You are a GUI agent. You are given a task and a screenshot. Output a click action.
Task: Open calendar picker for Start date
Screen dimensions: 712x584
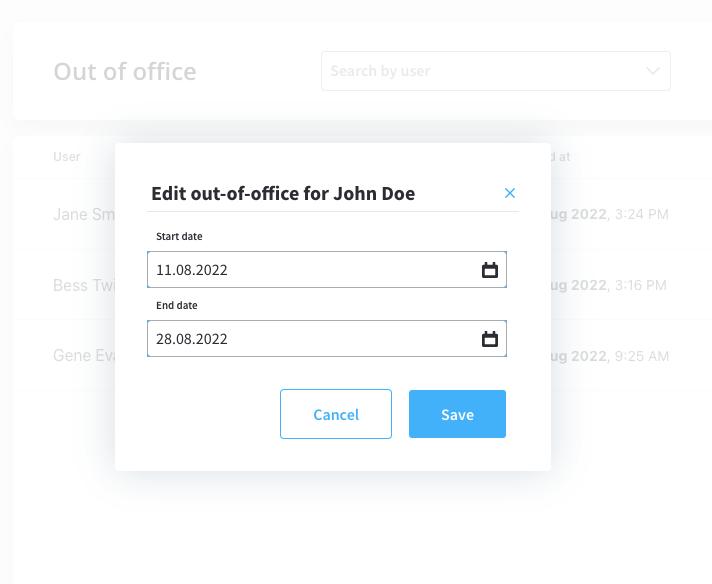tap(490, 270)
